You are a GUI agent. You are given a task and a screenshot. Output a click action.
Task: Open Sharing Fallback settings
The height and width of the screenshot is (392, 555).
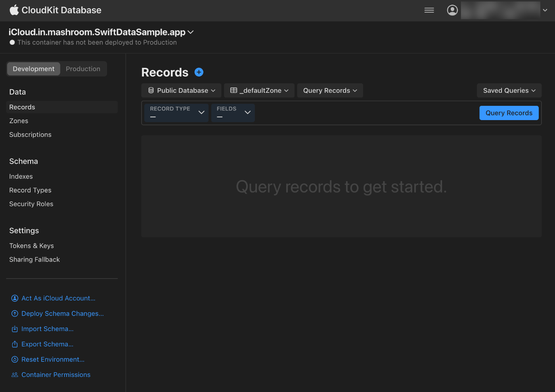pyautogui.click(x=34, y=260)
